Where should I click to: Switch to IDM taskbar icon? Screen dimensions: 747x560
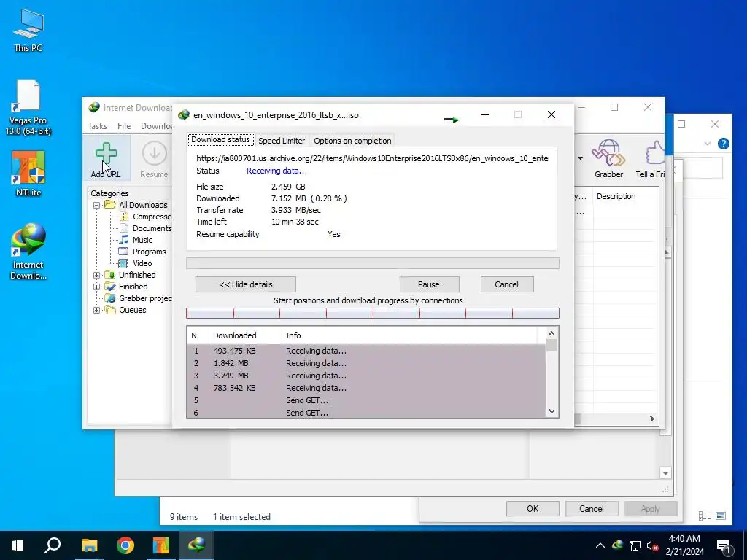pyautogui.click(x=197, y=545)
